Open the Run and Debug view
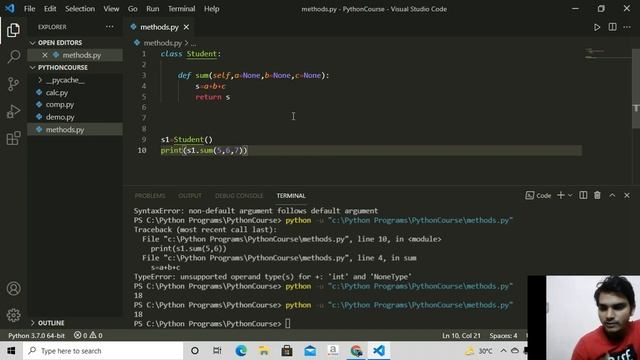The image size is (640, 360). [x=13, y=111]
